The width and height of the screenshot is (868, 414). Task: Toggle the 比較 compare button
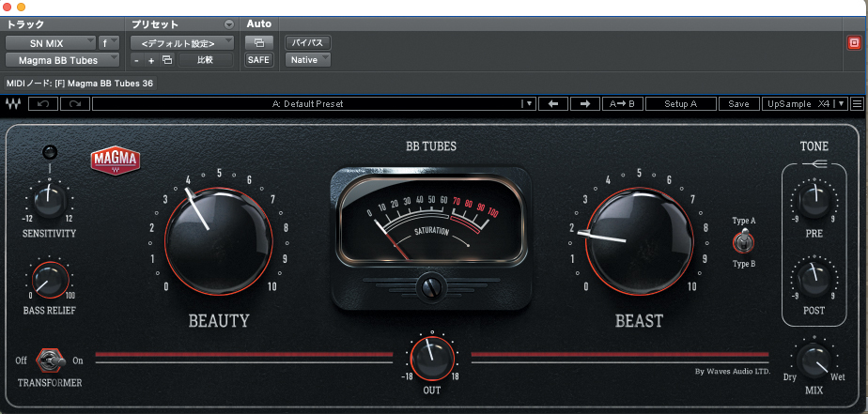tap(206, 60)
